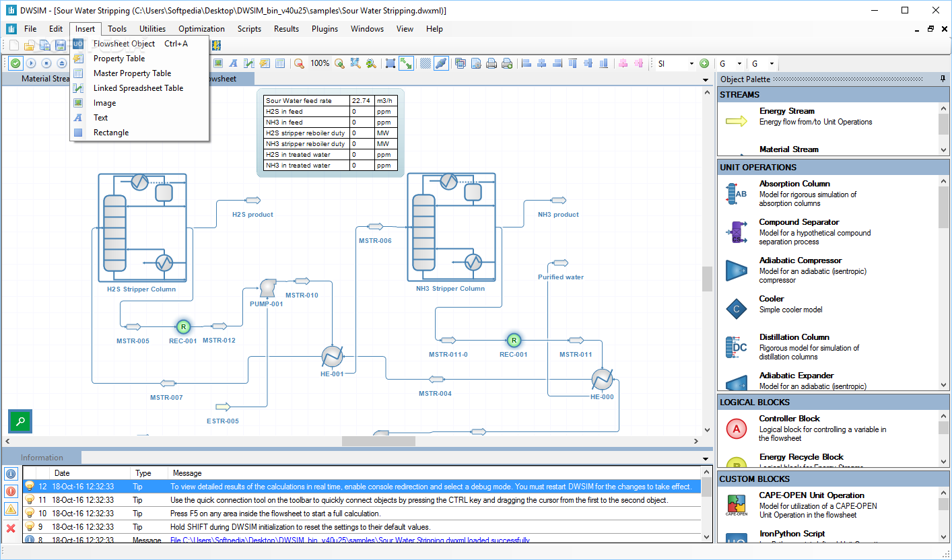This screenshot has width=952, height=560.
Task: Select the Adiabatic Compressor palette item
Action: pos(827,270)
